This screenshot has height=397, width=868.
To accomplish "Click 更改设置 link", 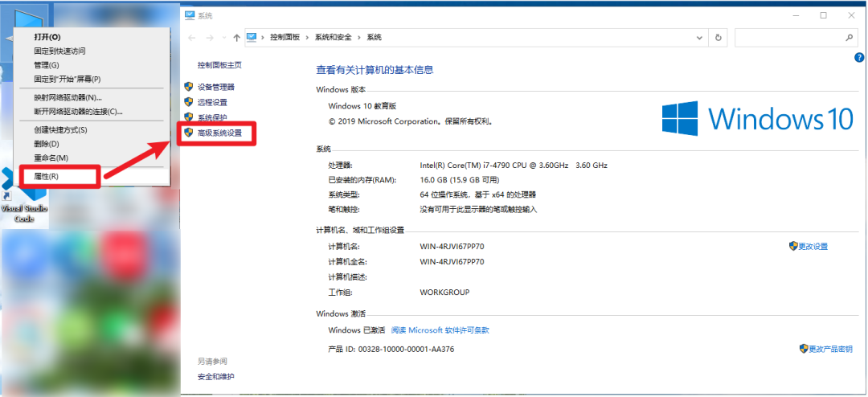I will coord(813,247).
